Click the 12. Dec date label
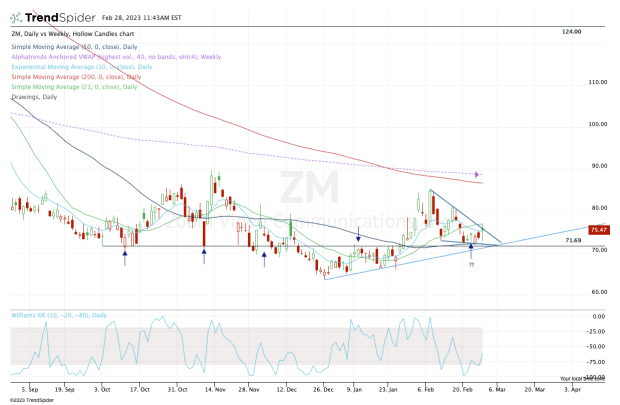 click(x=287, y=390)
